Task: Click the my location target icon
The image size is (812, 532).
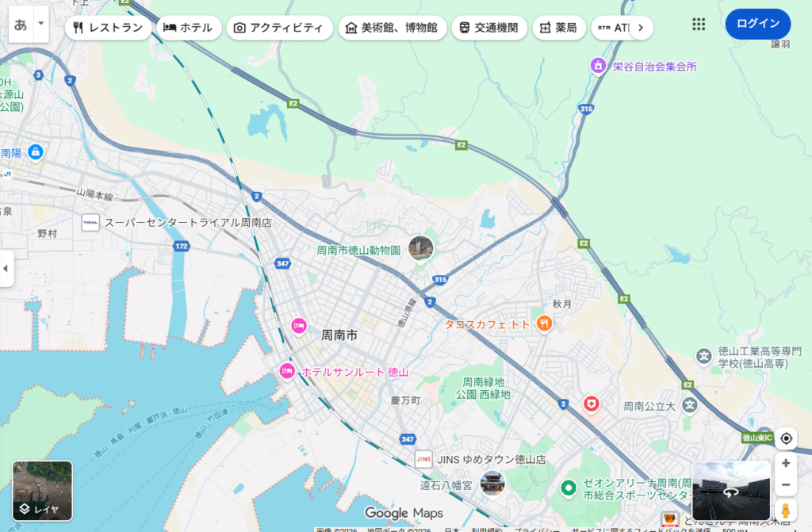Action: (785, 438)
